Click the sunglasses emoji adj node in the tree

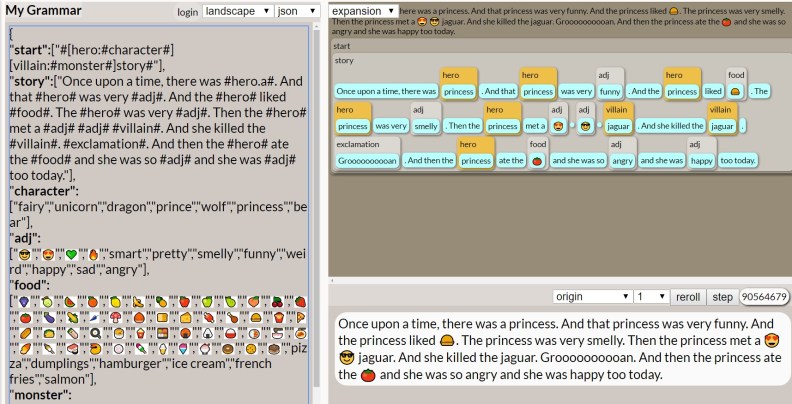[585, 126]
